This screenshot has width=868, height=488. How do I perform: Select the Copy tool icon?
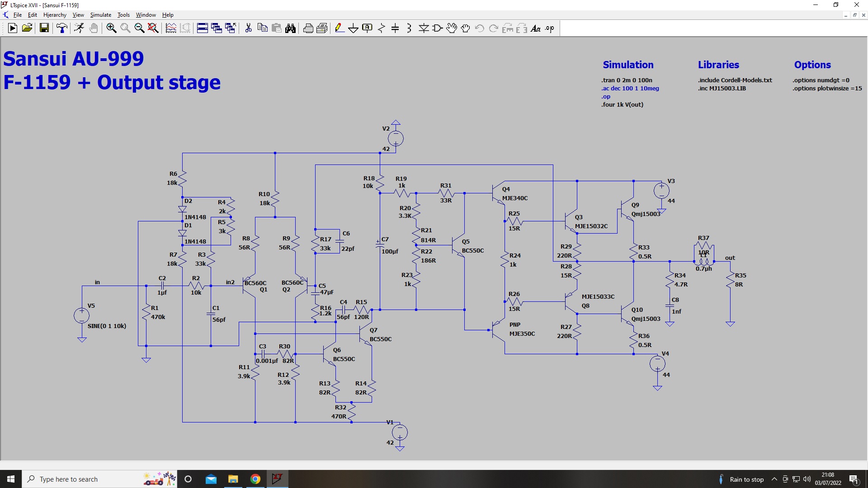(x=262, y=28)
